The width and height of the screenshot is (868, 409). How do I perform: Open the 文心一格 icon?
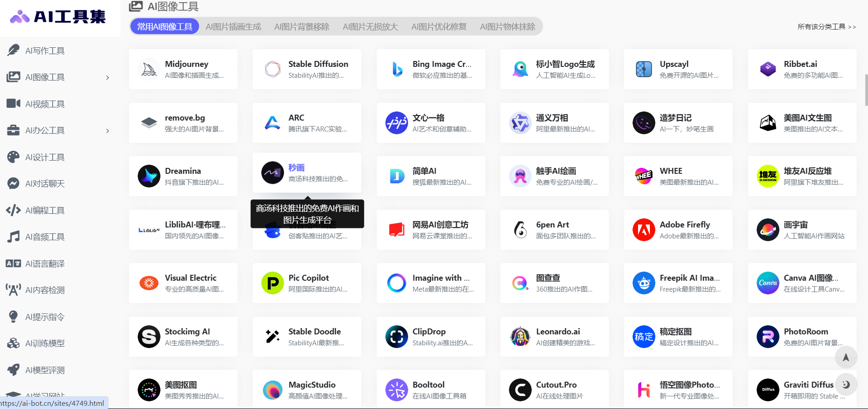coord(397,123)
